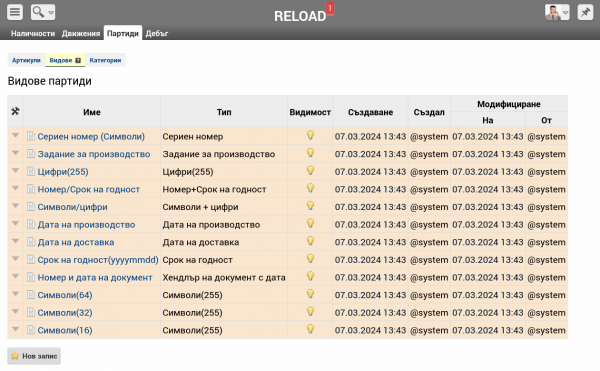Click the red notification badge on RELOAD
The height and width of the screenshot is (371, 600).
coord(330,8)
